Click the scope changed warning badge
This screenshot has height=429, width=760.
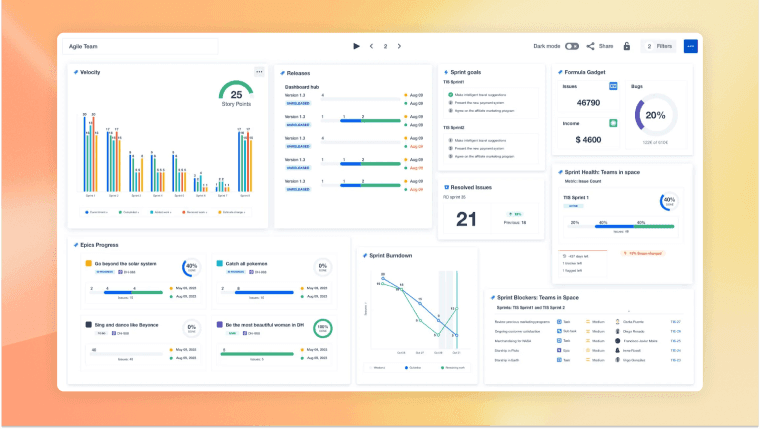[643, 254]
